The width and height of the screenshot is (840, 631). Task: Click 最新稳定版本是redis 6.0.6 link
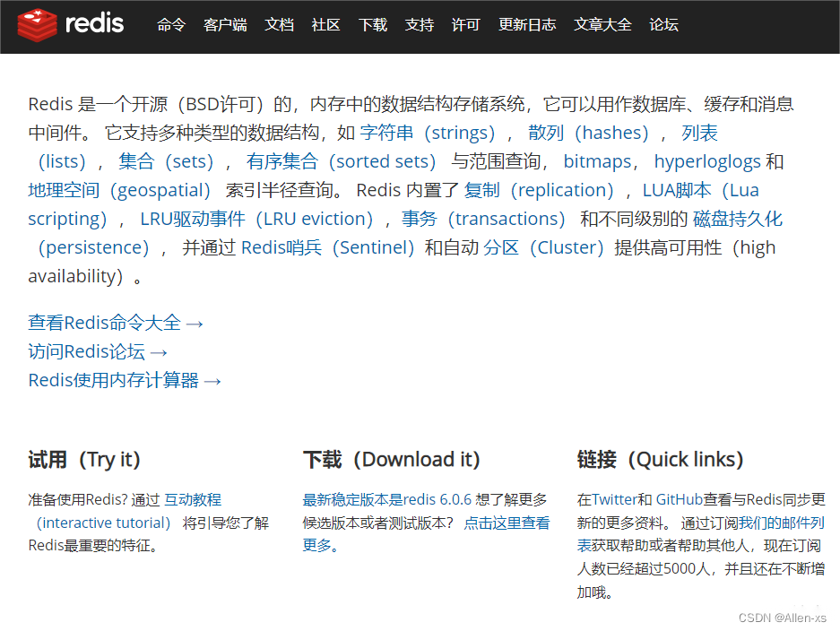pyautogui.click(x=386, y=499)
